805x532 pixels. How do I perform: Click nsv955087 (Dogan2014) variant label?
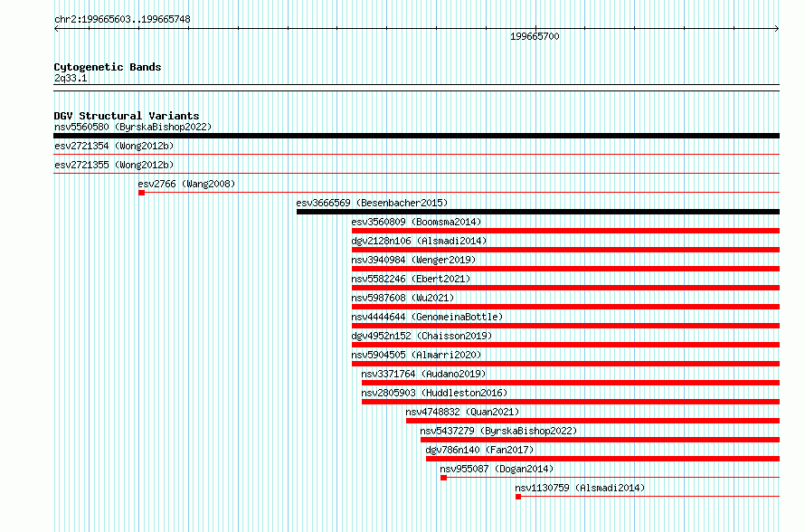pyautogui.click(x=497, y=469)
